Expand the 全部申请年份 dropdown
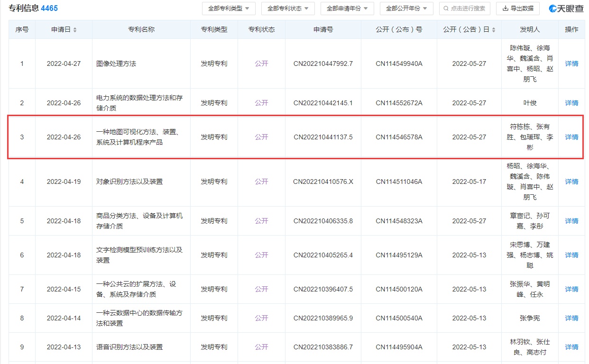Viewport: 589px width, 364px height. click(347, 9)
